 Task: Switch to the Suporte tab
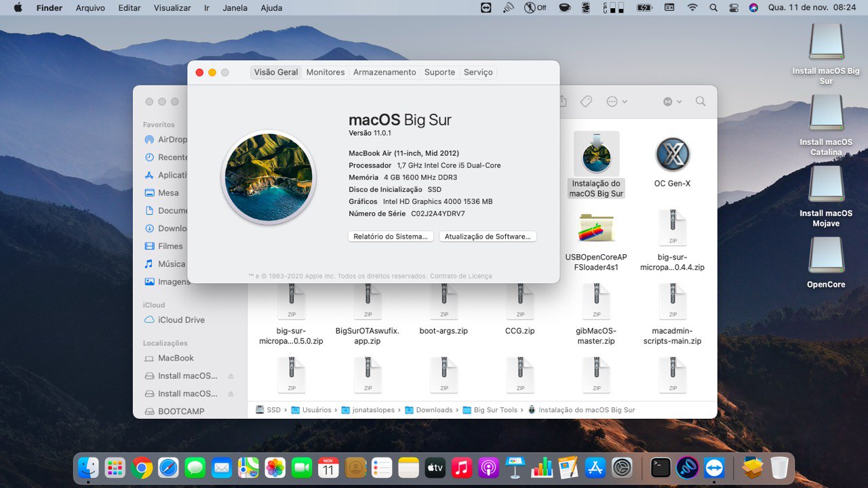[x=439, y=73]
